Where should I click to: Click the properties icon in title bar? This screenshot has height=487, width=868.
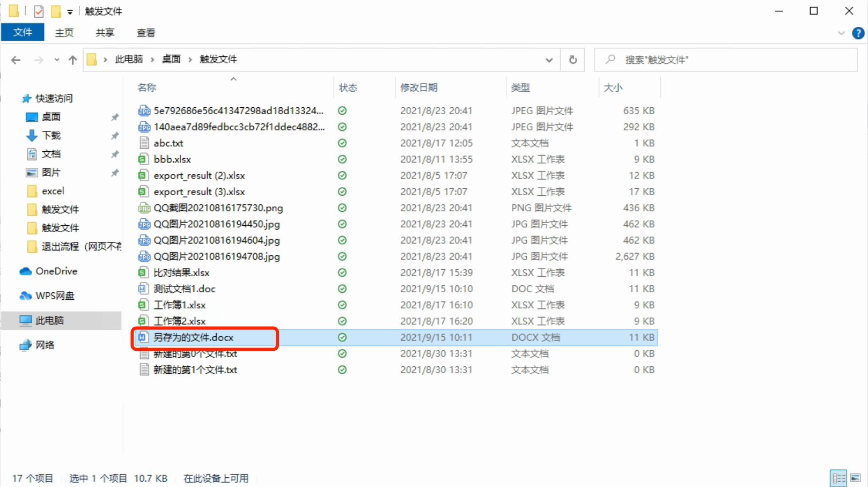pos(39,11)
